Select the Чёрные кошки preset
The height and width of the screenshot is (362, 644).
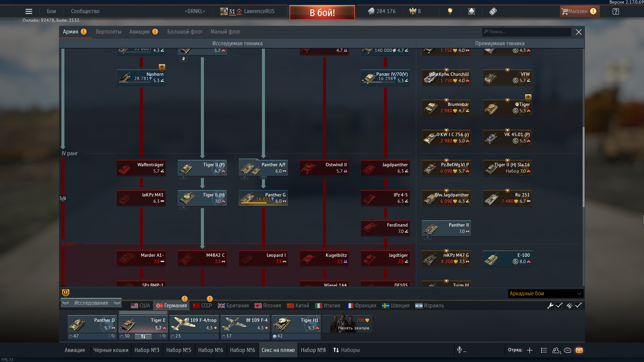tap(111, 350)
